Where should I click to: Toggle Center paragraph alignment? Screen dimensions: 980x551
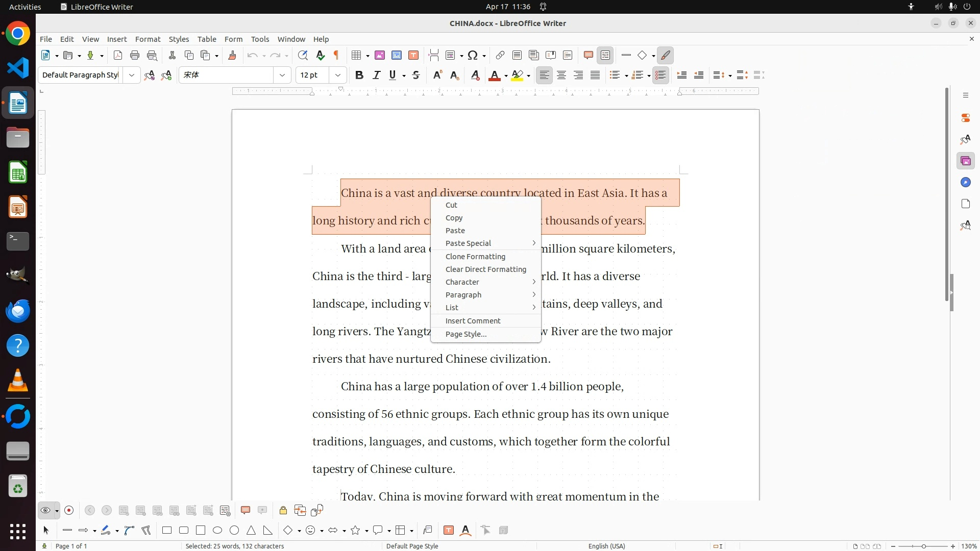[561, 76]
